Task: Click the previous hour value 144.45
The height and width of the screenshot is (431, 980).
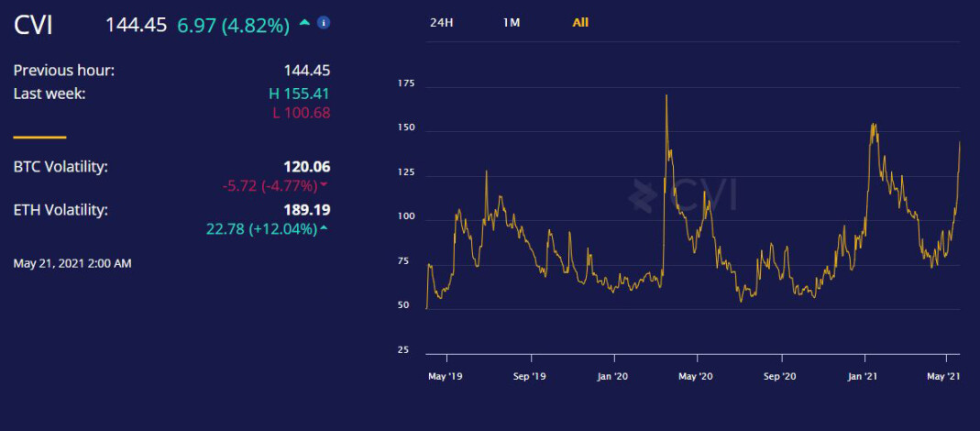Action: [x=307, y=71]
